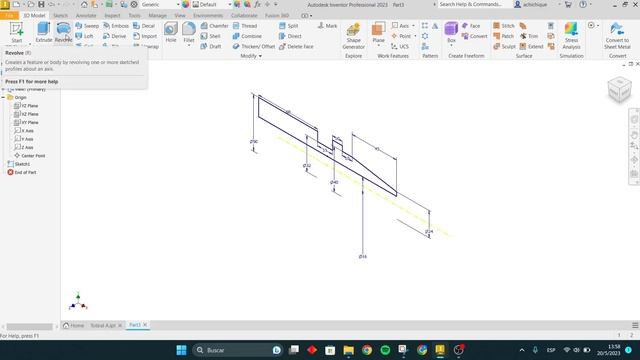
Task: Select Center Point in the browser
Action: [30, 156]
